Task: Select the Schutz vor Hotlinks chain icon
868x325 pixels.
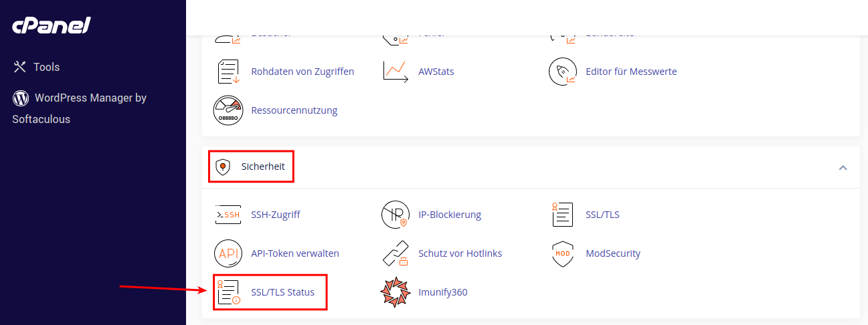Action: (395, 253)
